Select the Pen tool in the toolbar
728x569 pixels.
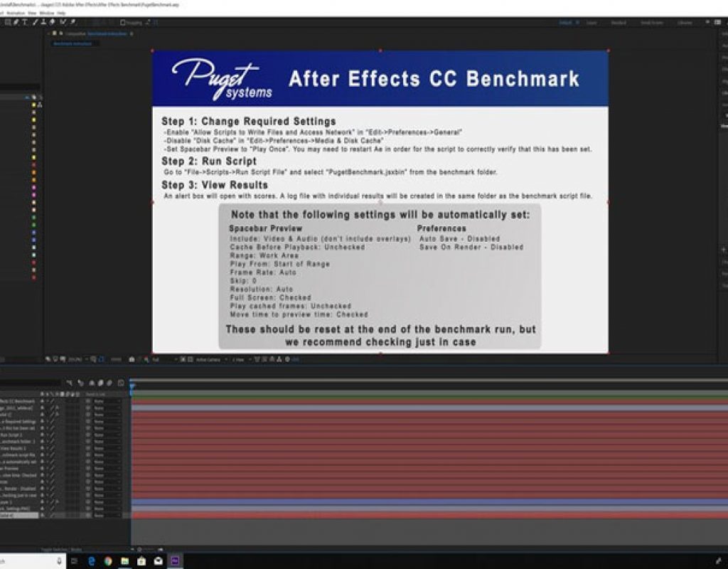point(16,22)
